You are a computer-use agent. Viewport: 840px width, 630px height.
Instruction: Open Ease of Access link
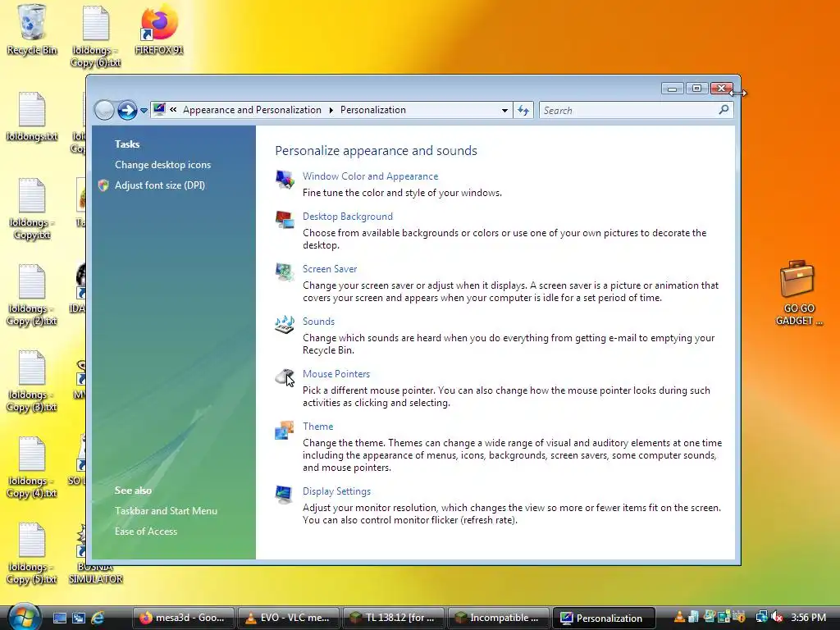click(x=146, y=532)
